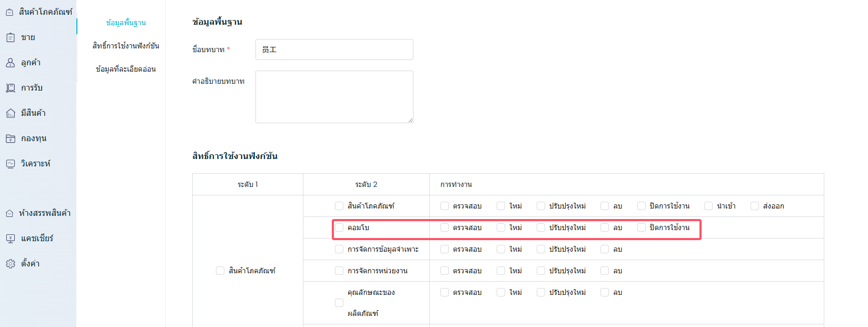Select the ลูกค้า person icon
Image resolution: width=868 pixels, height=327 pixels.
11,63
